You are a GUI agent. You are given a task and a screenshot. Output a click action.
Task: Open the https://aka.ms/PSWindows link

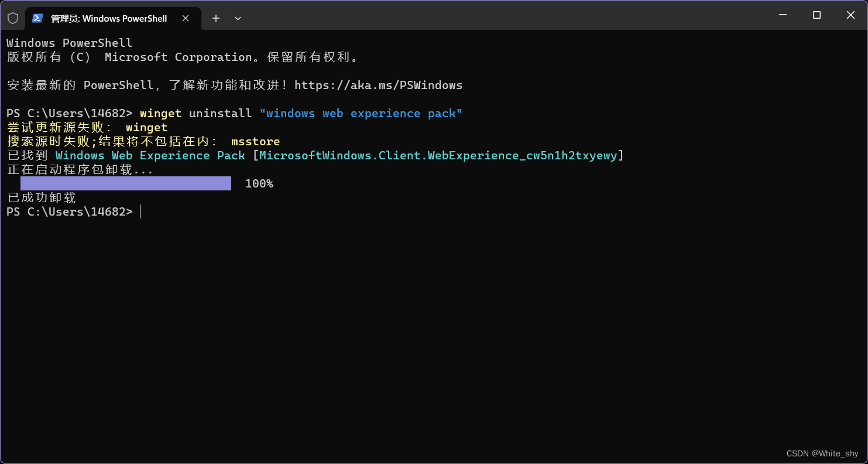tap(379, 85)
